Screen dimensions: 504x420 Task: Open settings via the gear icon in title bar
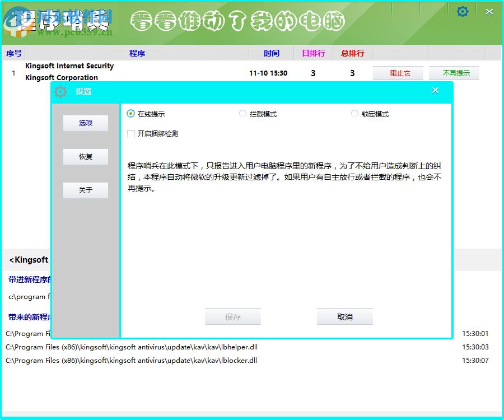[x=463, y=11]
